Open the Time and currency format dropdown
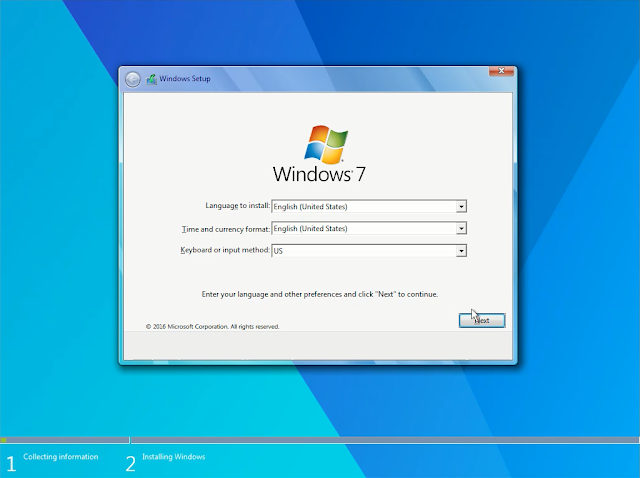 click(x=369, y=229)
